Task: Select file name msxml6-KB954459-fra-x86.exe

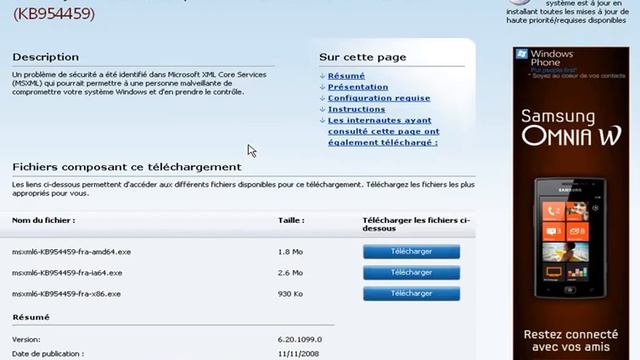Action: (66, 294)
